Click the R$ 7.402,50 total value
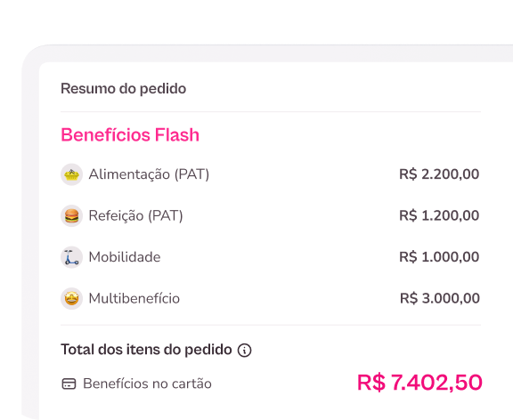 [419, 383]
